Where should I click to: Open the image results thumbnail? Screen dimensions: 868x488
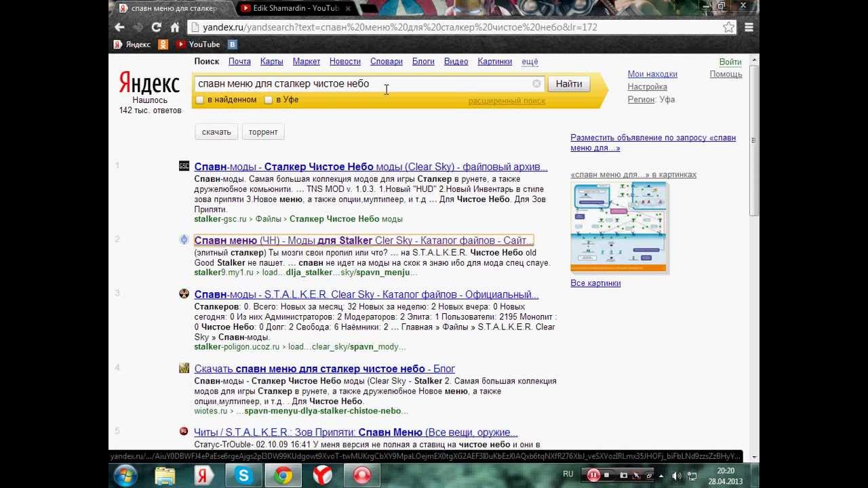[620, 228]
